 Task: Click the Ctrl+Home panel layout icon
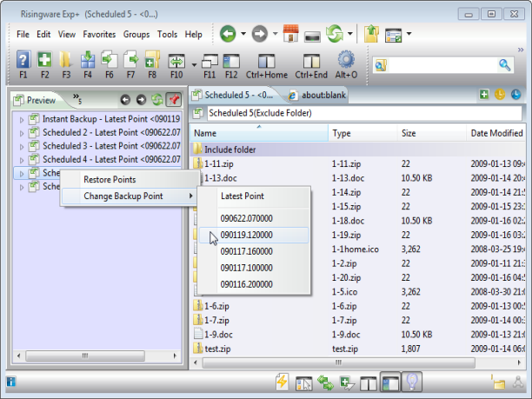(266, 61)
